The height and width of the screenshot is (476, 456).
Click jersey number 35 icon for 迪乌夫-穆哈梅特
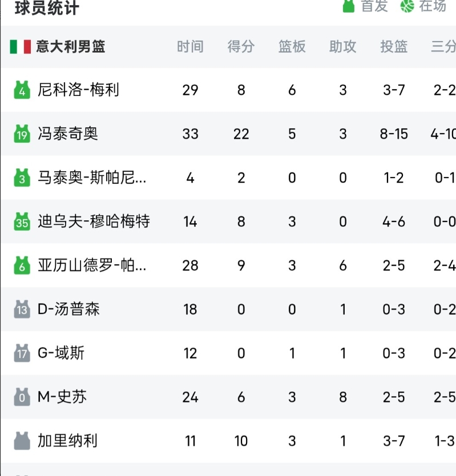point(22,221)
